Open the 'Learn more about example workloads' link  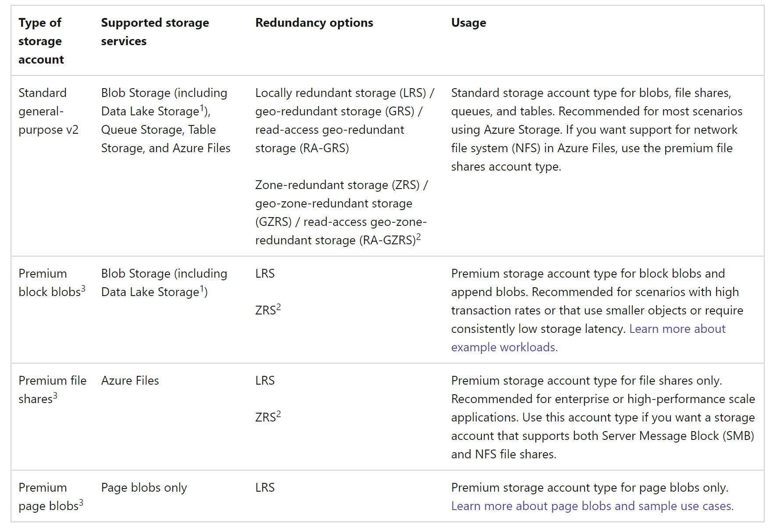pyautogui.click(x=588, y=338)
